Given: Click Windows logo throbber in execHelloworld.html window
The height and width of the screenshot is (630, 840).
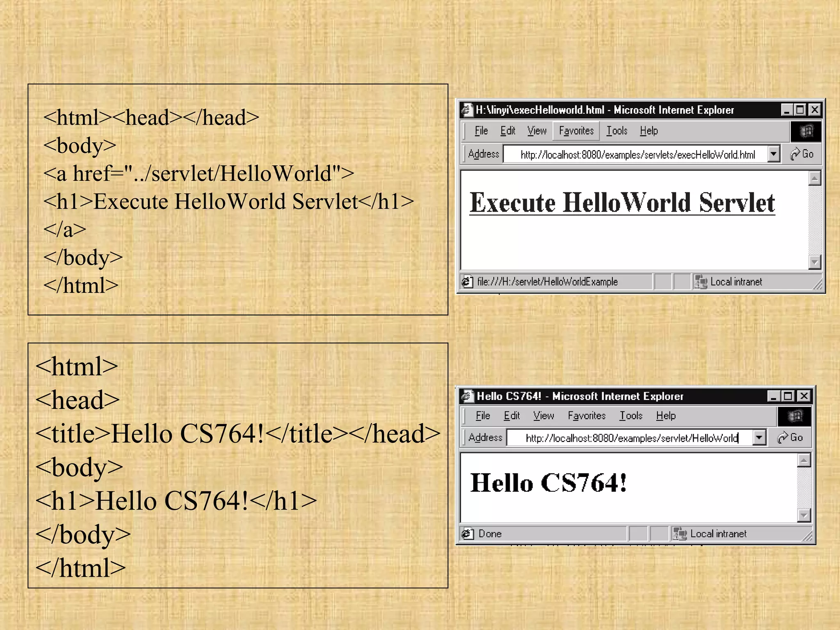Looking at the screenshot, I should pyautogui.click(x=806, y=131).
